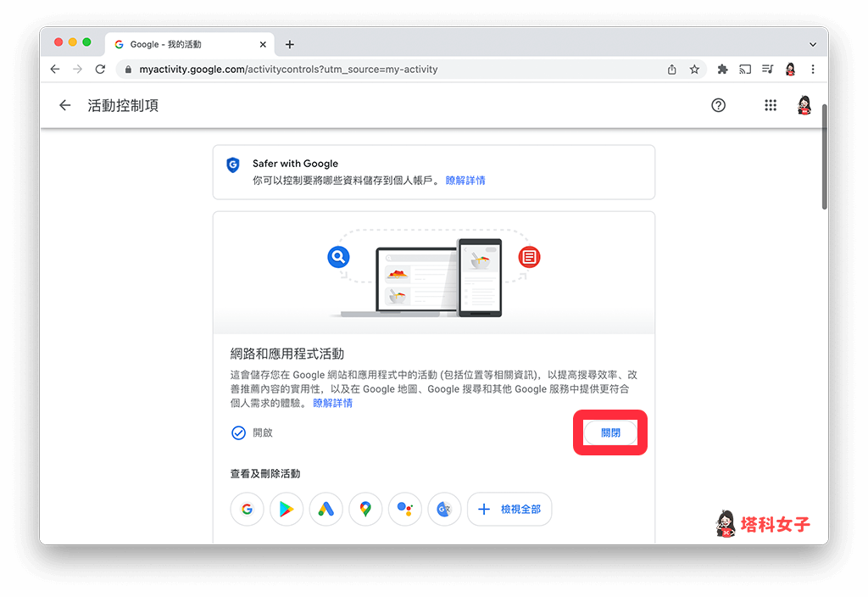This screenshot has height=597, width=868.
Task: Click Google account avatar in page header
Action: [x=804, y=105]
